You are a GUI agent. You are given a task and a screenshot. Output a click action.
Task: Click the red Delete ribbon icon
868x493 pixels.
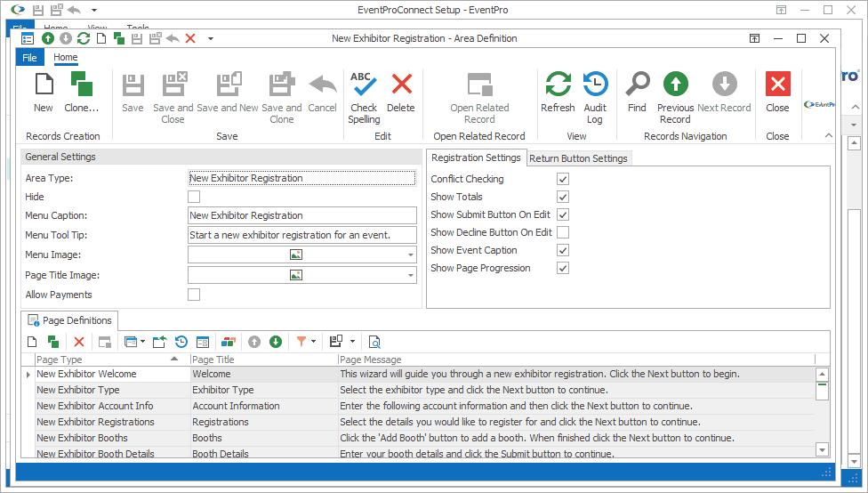pyautogui.click(x=401, y=85)
